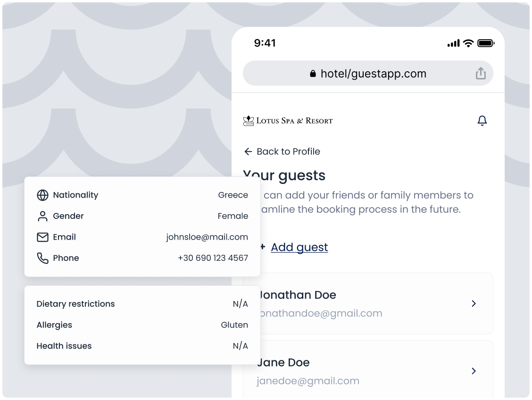Click the globe icon next to Nationality
Image resolution: width=532 pixels, height=400 pixels.
point(42,195)
